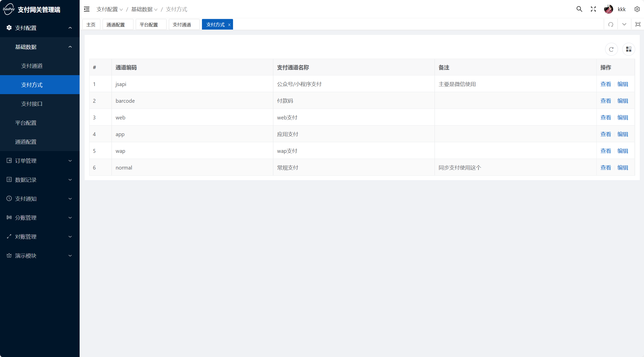Open column settings grid icon above table
This screenshot has width=644, height=357.
click(629, 49)
